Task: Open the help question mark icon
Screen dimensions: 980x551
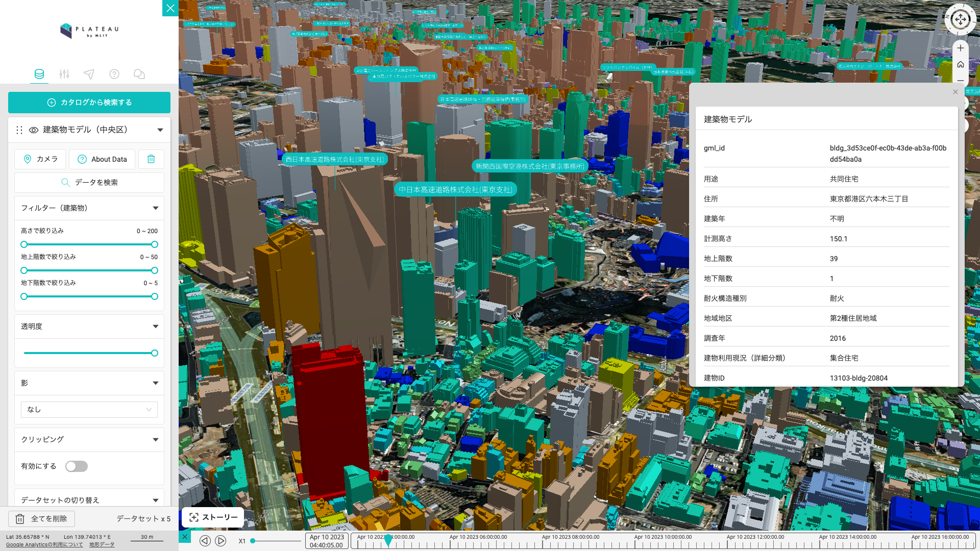Action: (114, 74)
